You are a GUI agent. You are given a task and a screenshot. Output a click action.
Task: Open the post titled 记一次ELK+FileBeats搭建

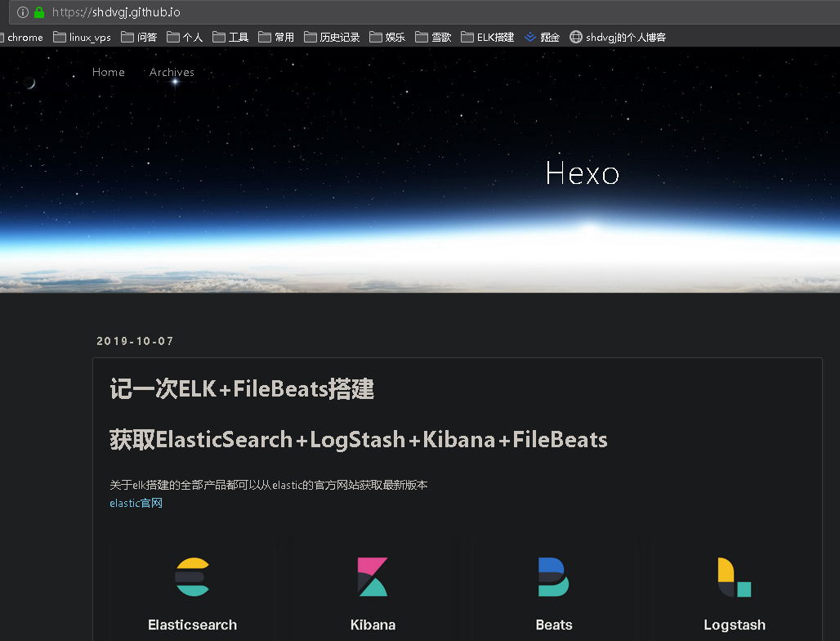(x=242, y=389)
